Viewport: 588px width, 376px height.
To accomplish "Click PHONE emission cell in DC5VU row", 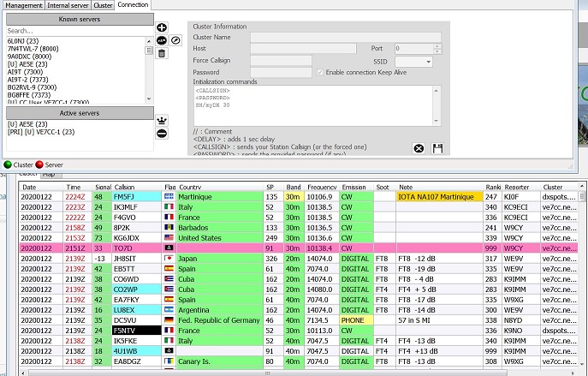I will [x=356, y=320].
